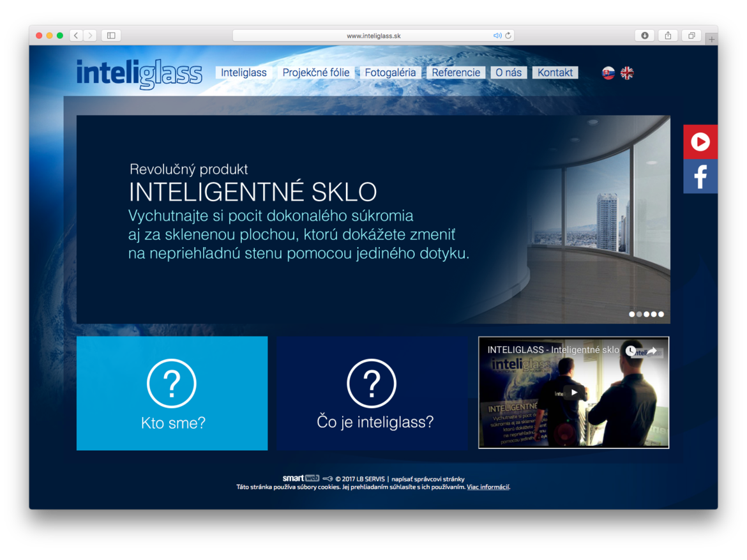Click the Kto sme? label

coord(173,423)
